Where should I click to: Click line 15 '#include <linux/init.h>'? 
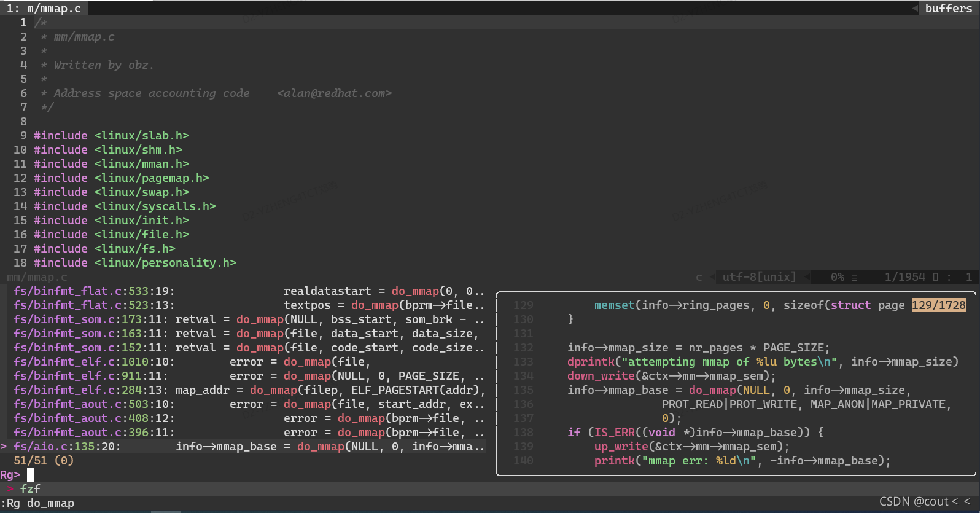111,221
